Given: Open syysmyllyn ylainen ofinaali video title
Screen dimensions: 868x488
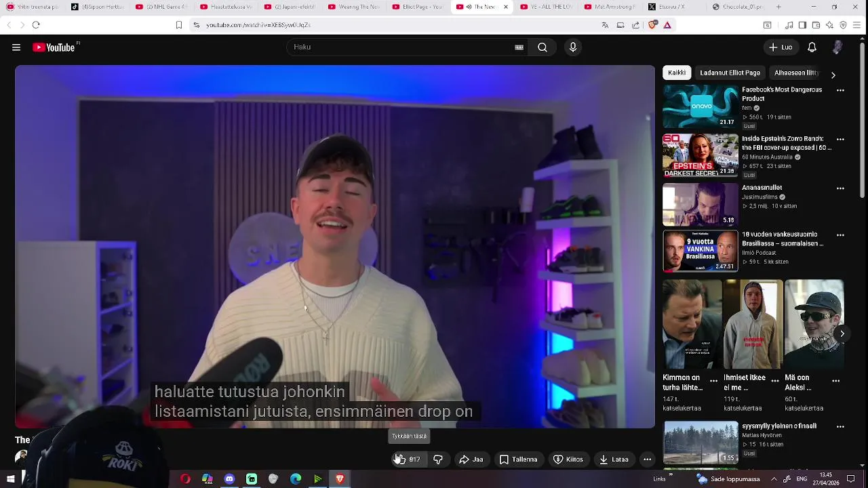Looking at the screenshot, I should pos(779,426).
